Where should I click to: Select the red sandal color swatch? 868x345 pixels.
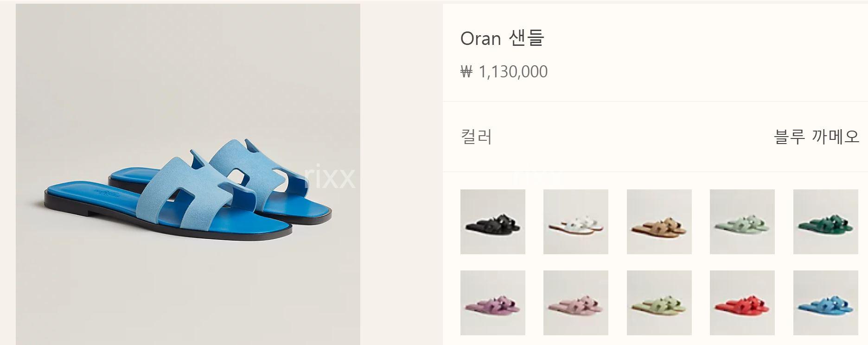742,303
